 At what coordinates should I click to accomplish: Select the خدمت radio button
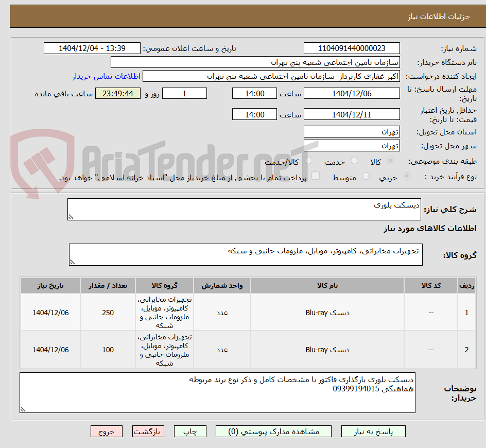[x=354, y=161]
